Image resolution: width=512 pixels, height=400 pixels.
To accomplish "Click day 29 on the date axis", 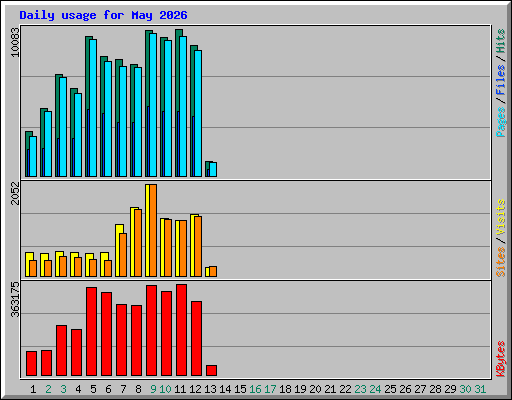I will [x=450, y=389].
